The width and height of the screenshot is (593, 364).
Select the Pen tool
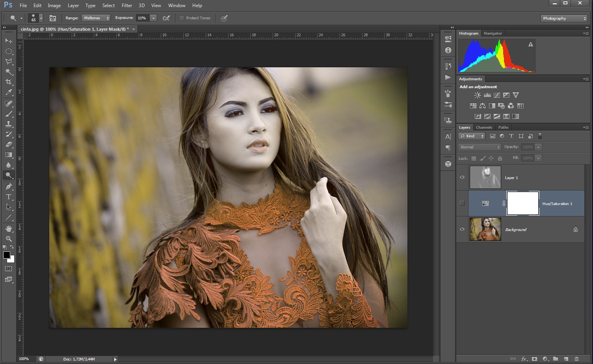click(9, 186)
